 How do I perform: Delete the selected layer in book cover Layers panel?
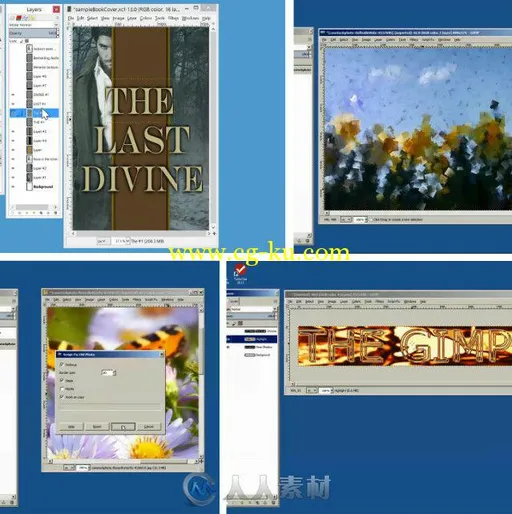click(56, 213)
